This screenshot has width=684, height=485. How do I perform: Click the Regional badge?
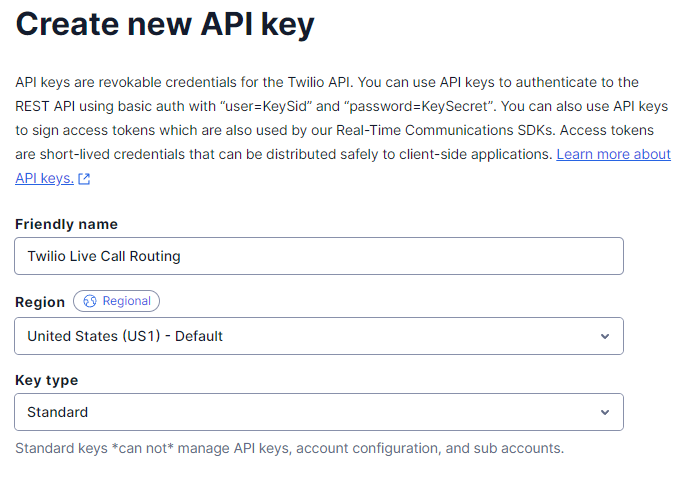[116, 301]
